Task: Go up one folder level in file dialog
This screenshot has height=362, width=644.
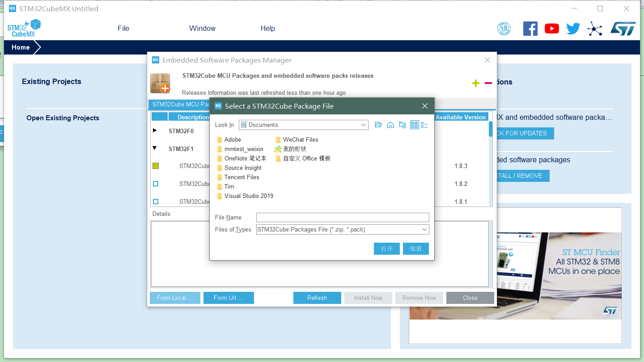Action: pyautogui.click(x=378, y=125)
